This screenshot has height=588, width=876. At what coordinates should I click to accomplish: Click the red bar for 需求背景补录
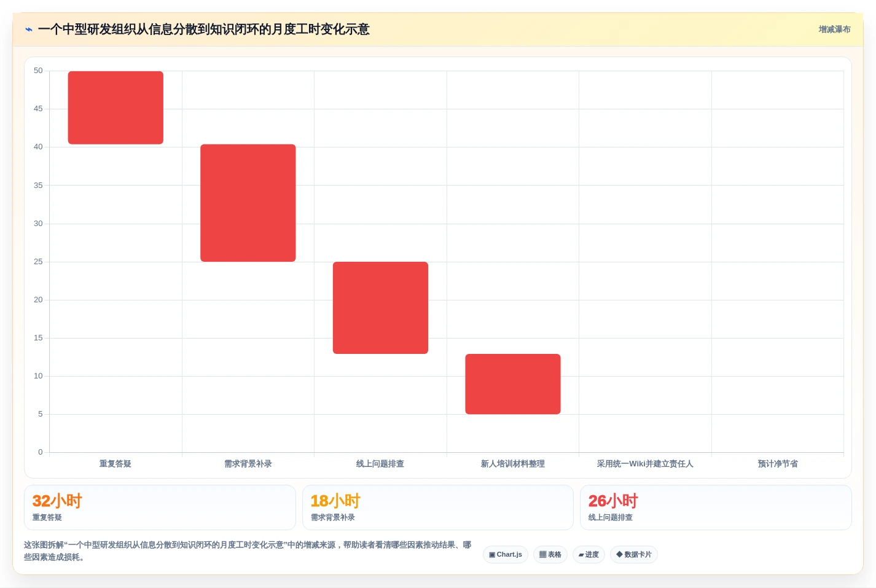point(248,203)
